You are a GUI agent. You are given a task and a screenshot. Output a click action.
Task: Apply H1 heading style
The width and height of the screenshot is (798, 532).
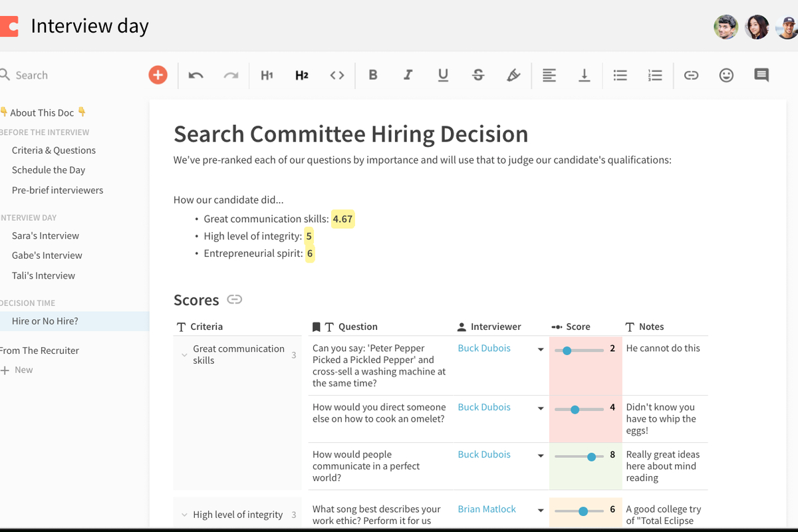267,75
